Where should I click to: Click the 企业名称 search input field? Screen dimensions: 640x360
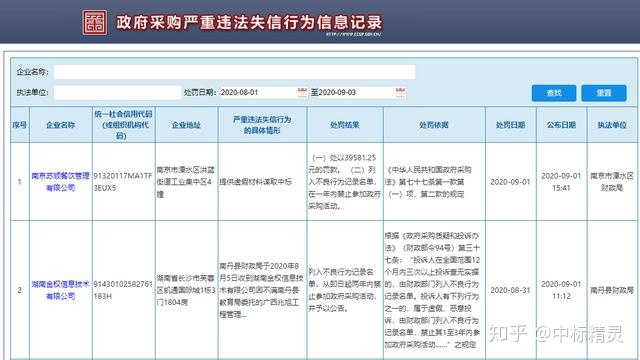pyautogui.click(x=235, y=72)
